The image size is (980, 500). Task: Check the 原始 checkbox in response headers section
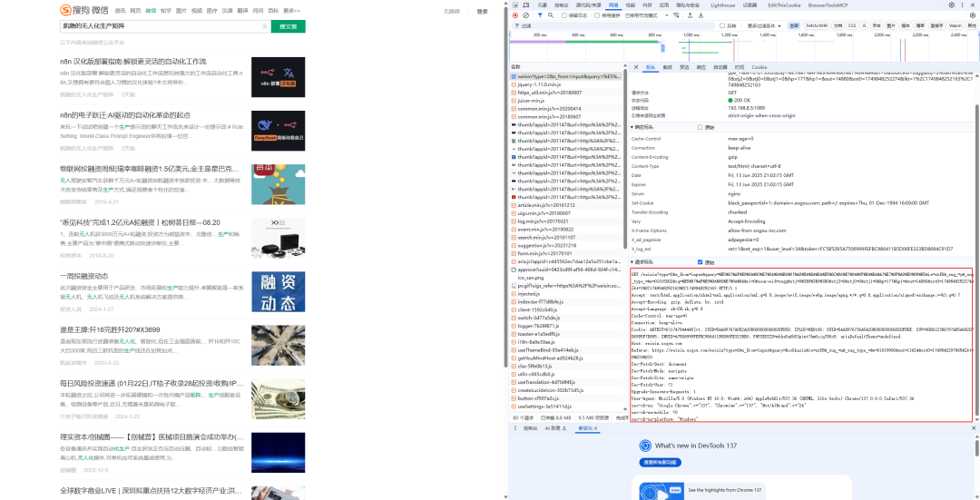click(700, 127)
